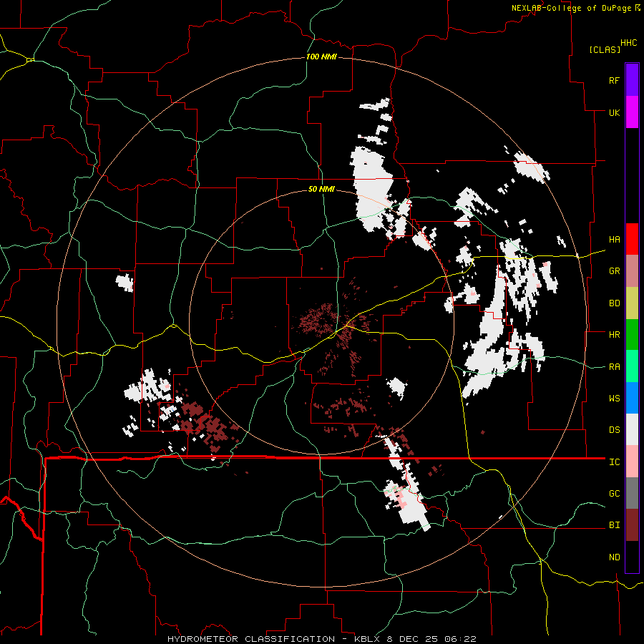Click the blue WS legend swatch
Viewport: 644px width, 644px height.
pos(632,398)
